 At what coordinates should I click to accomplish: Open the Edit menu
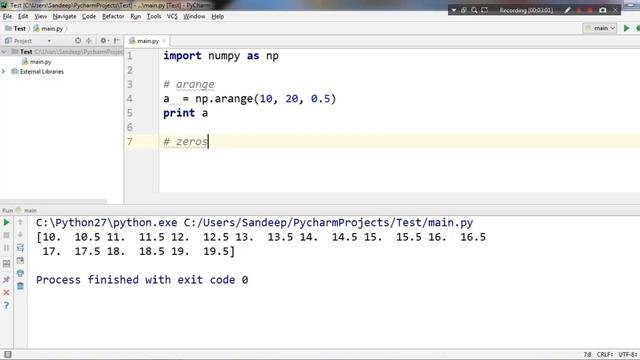pos(23,16)
